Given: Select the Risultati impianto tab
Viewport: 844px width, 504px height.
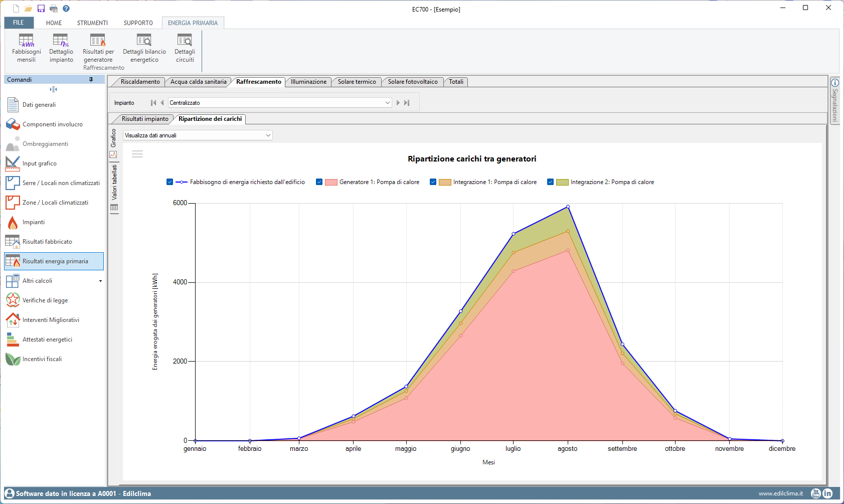Looking at the screenshot, I should (144, 119).
